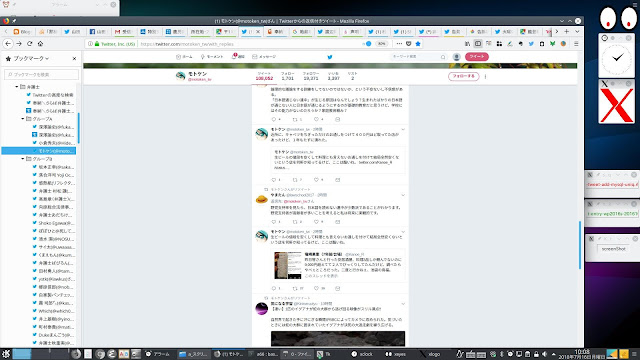Open the Library icon in Firefox toolbar
640x360 pixels.
pos(467,44)
